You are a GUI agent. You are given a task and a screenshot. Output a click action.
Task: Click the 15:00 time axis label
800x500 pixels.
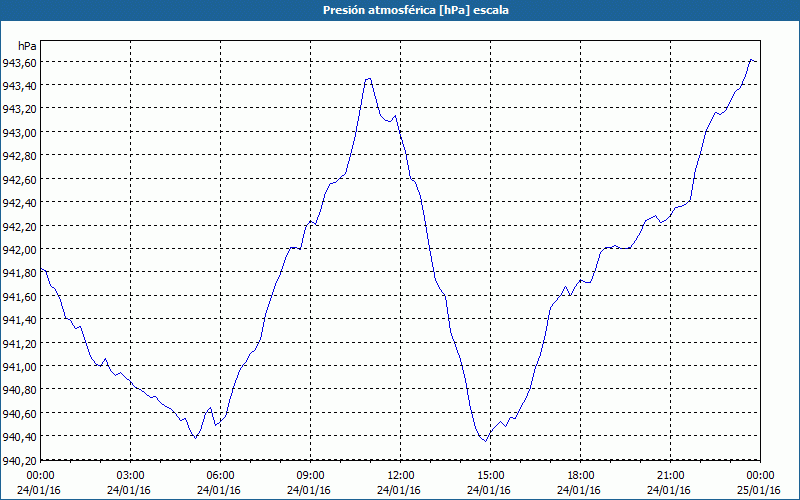click(490, 476)
